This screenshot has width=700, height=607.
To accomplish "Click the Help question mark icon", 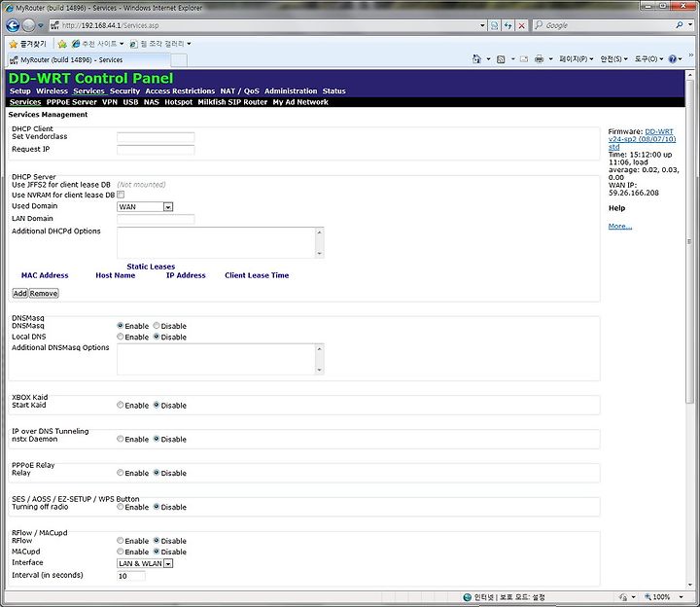I will click(x=673, y=59).
